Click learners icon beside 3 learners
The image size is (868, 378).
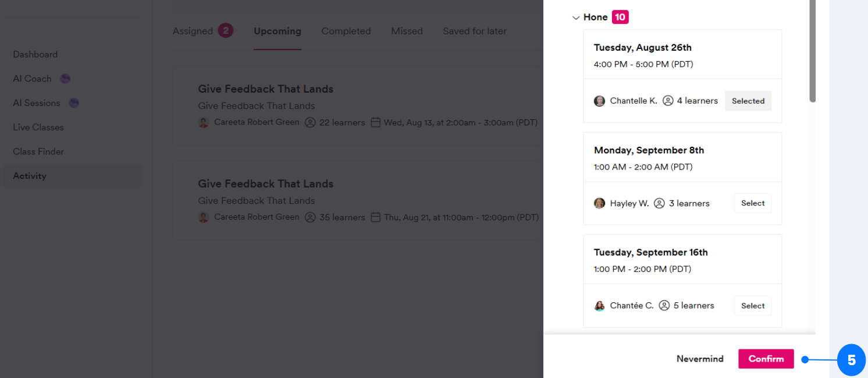point(659,203)
